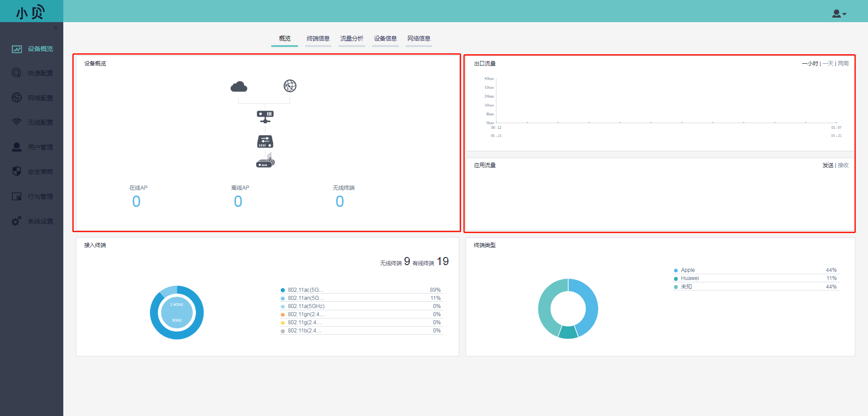Switch 应用流量 to 接收
Screen dimensions: 868x416
(x=843, y=165)
